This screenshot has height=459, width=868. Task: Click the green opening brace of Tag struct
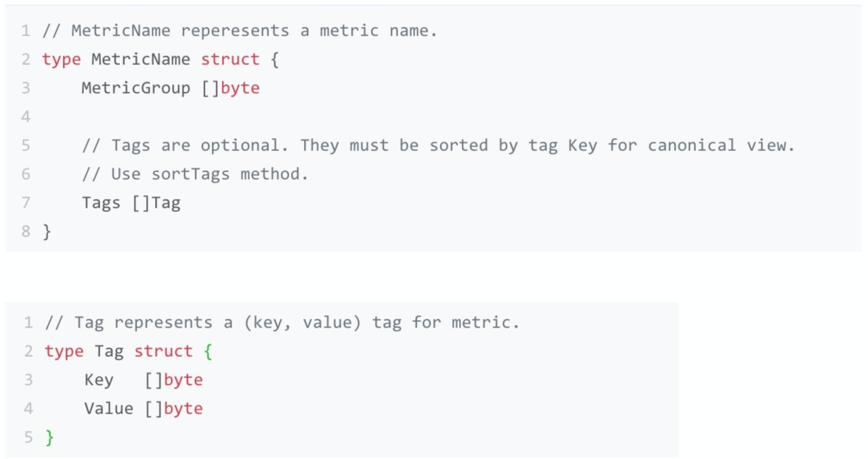click(208, 351)
